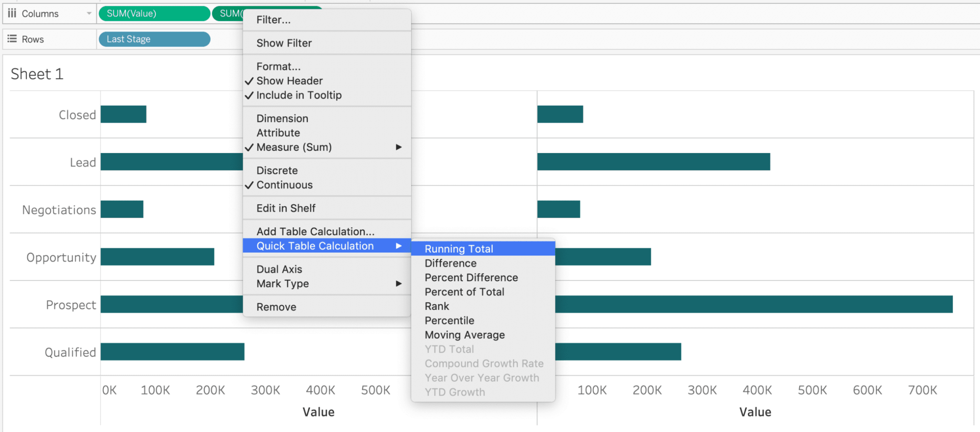
Task: Open the Columns shelf dropdown arrow
Action: click(89, 13)
